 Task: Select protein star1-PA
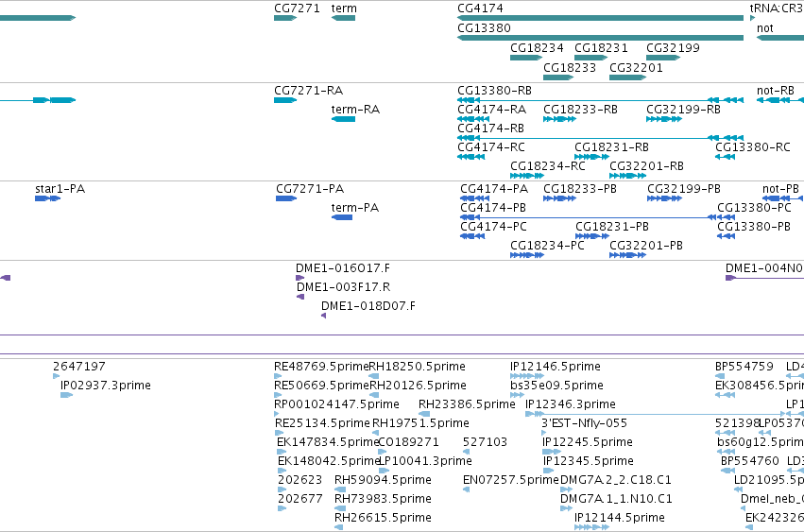tap(47, 198)
